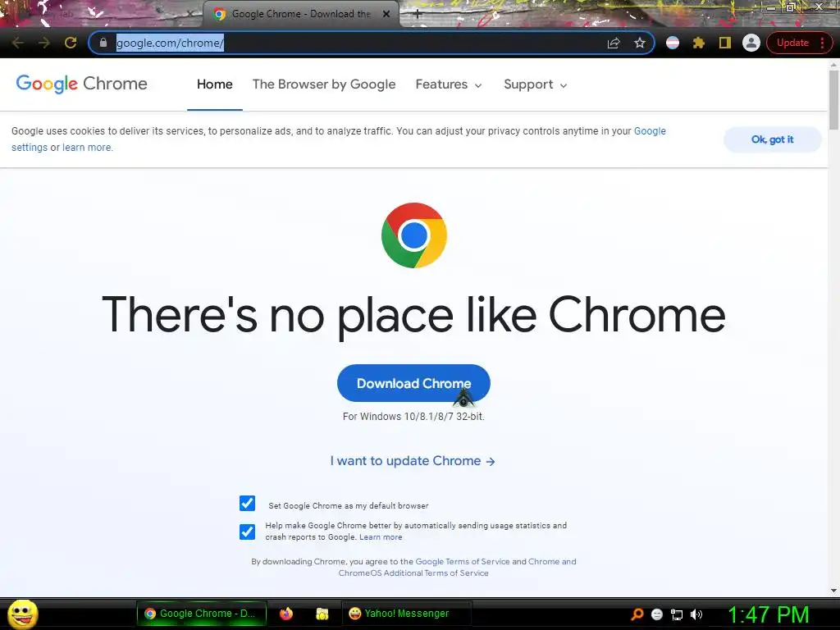Click the padlock site info icon
Image resolution: width=840 pixels, height=630 pixels.
point(103,43)
